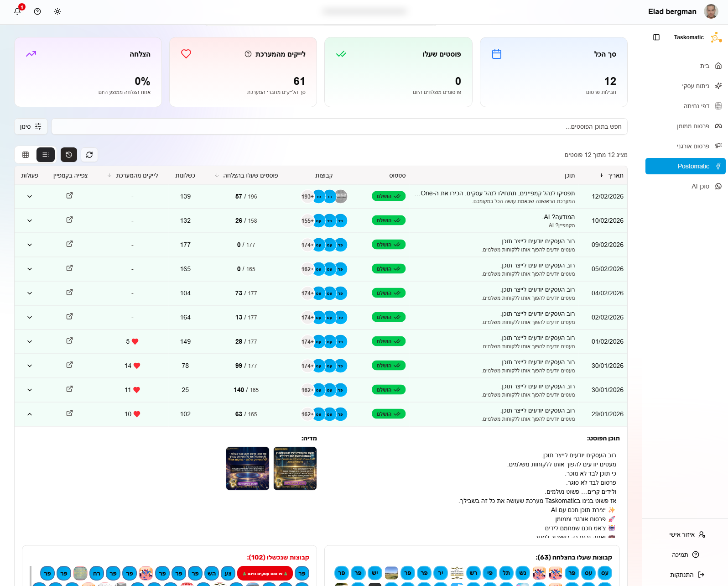Click the סינון filter button
Viewport: 728px width, 586px height.
[x=31, y=126]
